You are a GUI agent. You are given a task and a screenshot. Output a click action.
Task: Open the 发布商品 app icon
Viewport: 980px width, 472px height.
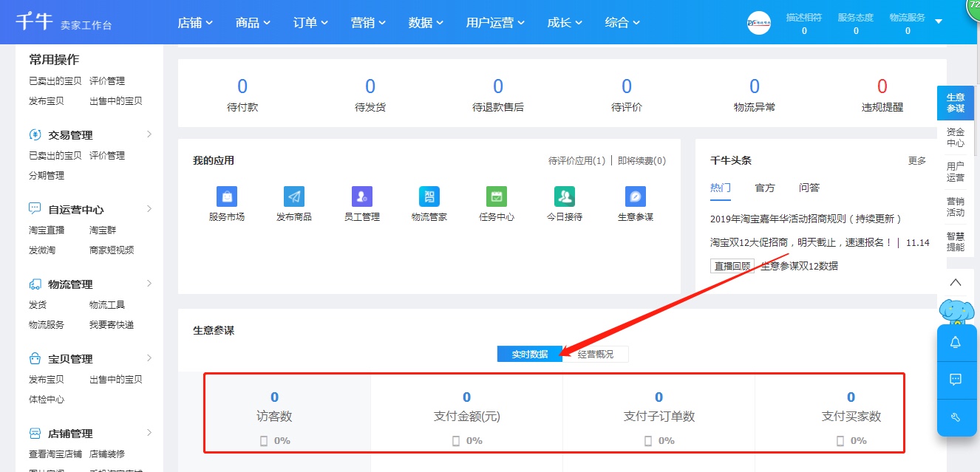tap(294, 196)
